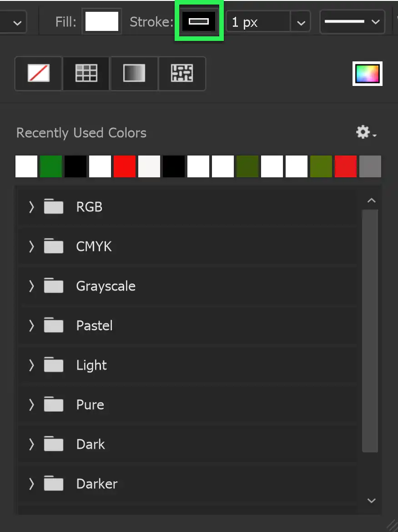Click the RGB swatch folder icon
Viewport: 398px width, 532px height.
tap(53, 206)
